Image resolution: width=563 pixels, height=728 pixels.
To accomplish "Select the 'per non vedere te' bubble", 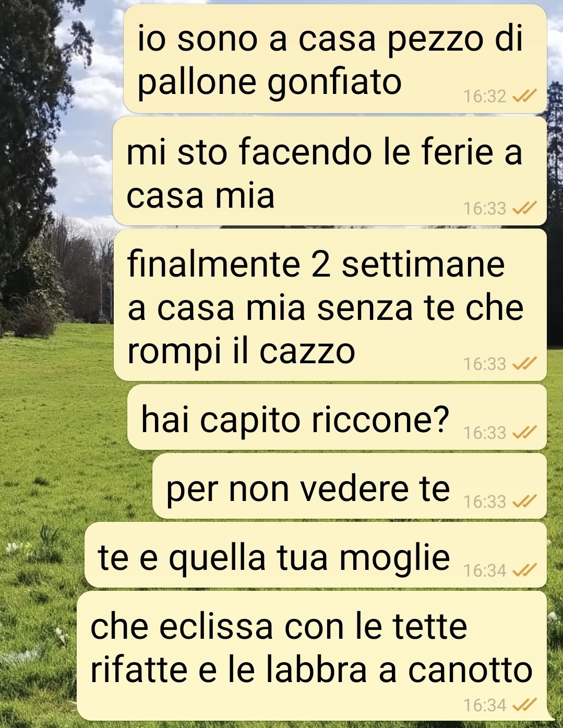I will coord(349,486).
